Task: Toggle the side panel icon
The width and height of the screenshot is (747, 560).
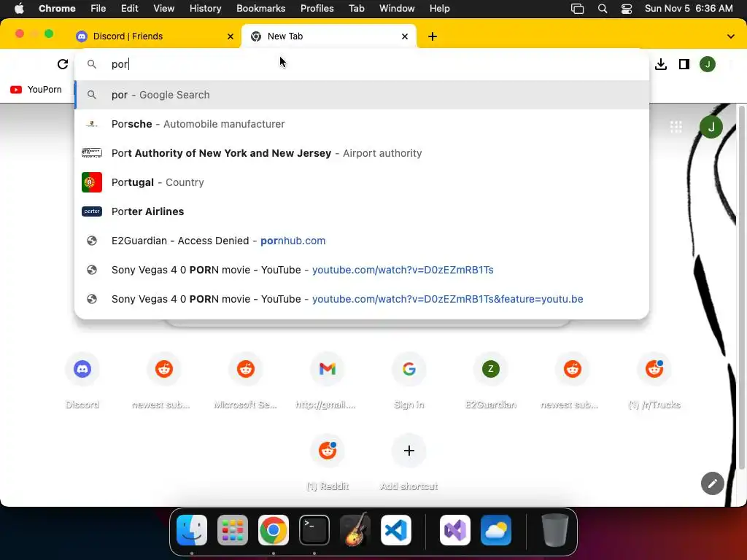Action: (684, 64)
